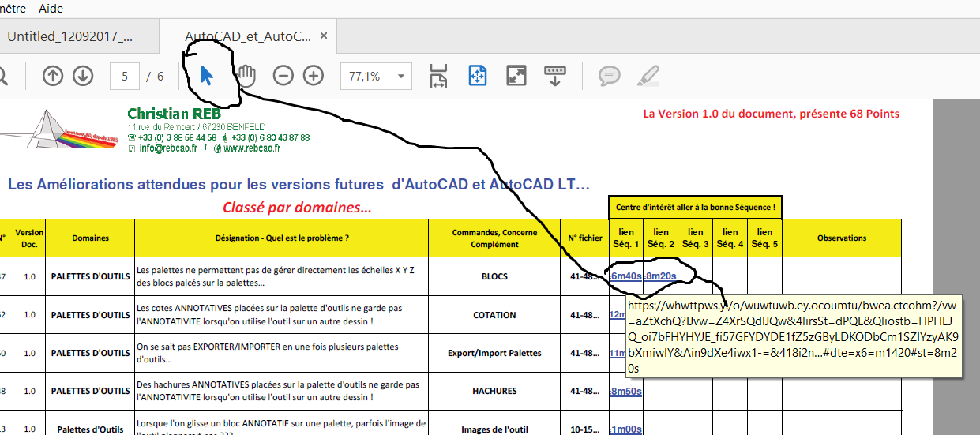The image size is (980, 435).
Task: Click the Désignation - Quel est le problème header
Action: (x=282, y=238)
